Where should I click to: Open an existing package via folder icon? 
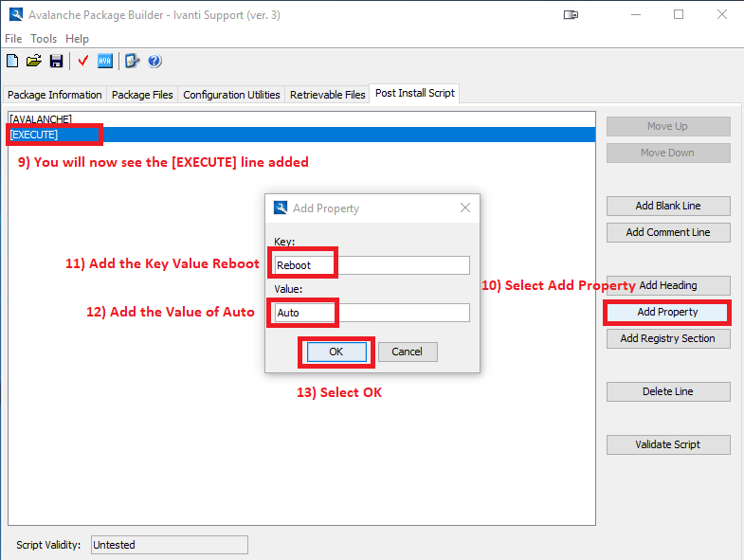(x=34, y=61)
